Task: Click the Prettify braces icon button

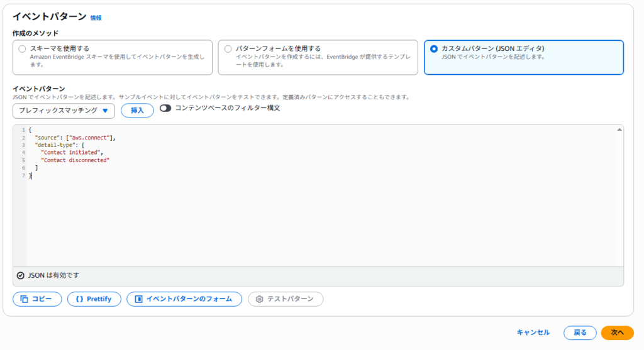Action: (x=79, y=299)
